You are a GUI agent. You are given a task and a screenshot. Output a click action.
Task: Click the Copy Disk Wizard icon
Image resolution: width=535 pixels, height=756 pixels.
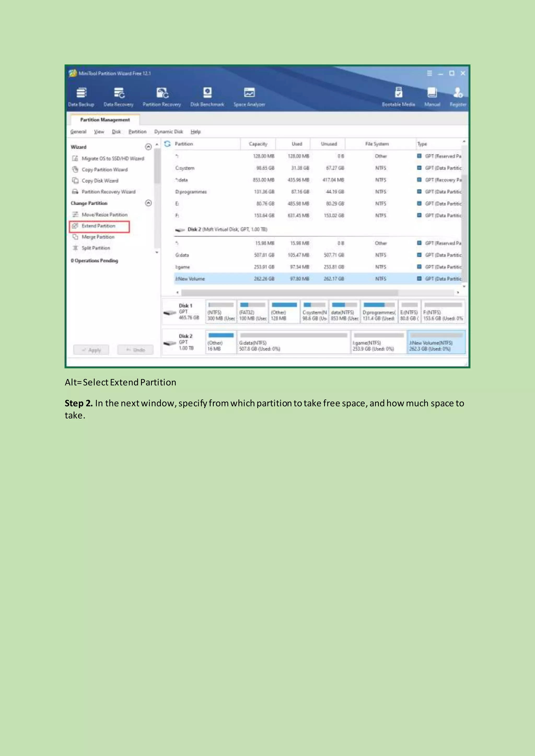pos(75,180)
